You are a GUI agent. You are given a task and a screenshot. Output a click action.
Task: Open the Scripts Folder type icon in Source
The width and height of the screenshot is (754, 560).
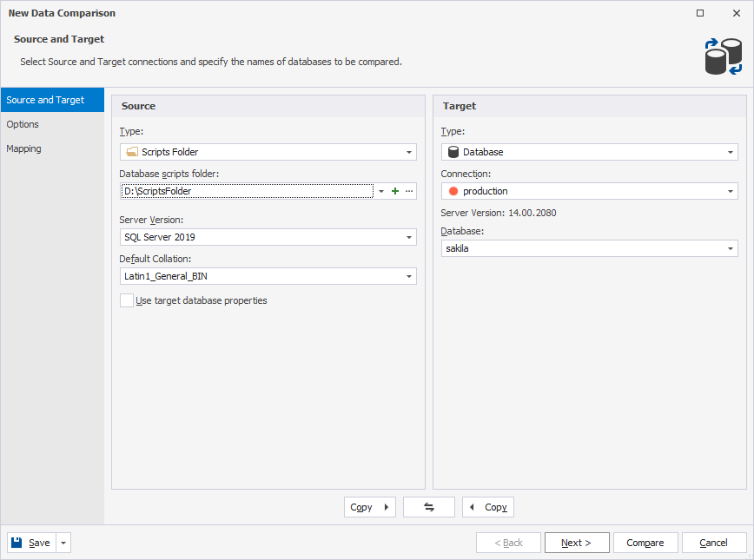[x=133, y=152]
